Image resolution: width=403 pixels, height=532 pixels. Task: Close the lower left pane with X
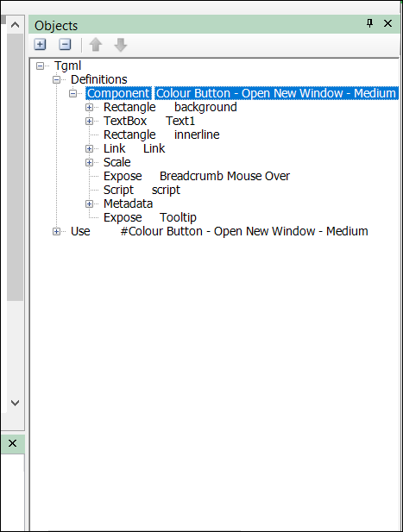click(13, 443)
